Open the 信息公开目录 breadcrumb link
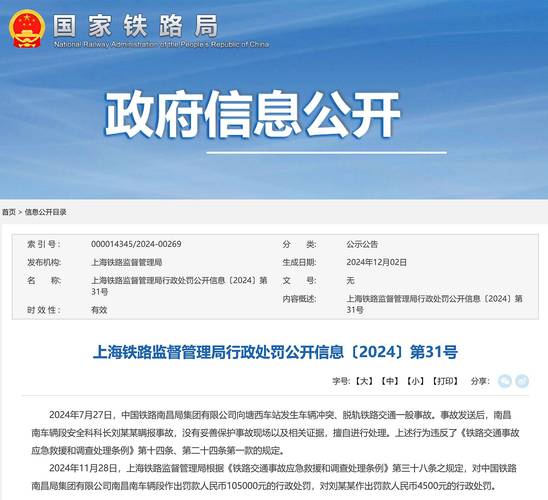Image resolution: width=548 pixels, height=500 pixels. click(x=45, y=212)
